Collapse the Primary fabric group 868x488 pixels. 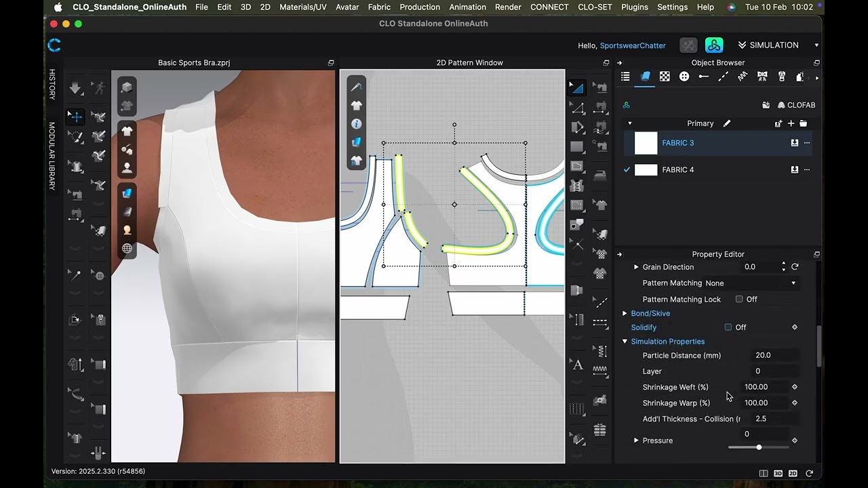click(629, 123)
